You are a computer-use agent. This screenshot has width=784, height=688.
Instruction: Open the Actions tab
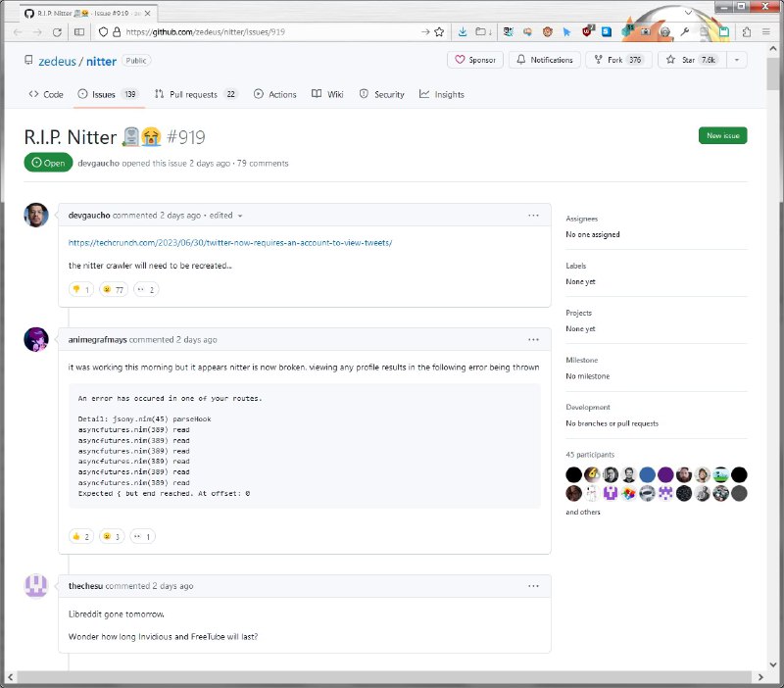coord(275,94)
